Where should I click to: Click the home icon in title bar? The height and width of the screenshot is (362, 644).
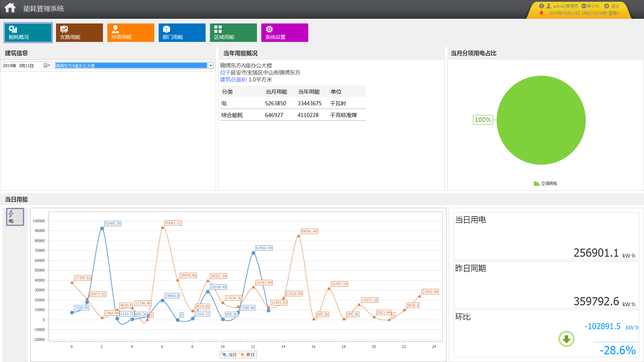(10, 8)
